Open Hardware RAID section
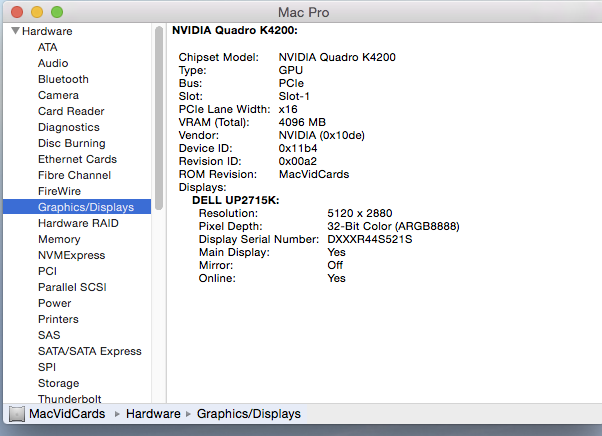Image resolution: width=602 pixels, height=436 pixels. click(x=78, y=223)
